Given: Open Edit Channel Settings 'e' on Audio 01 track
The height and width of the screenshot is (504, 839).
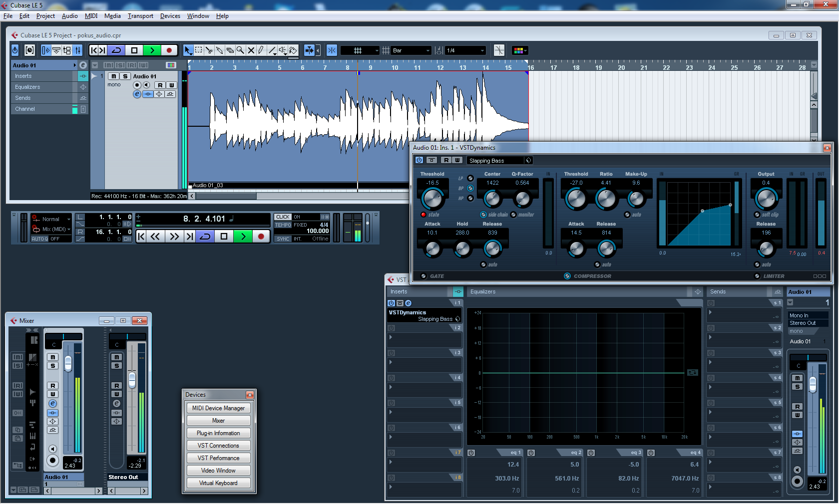Looking at the screenshot, I should 137,94.
